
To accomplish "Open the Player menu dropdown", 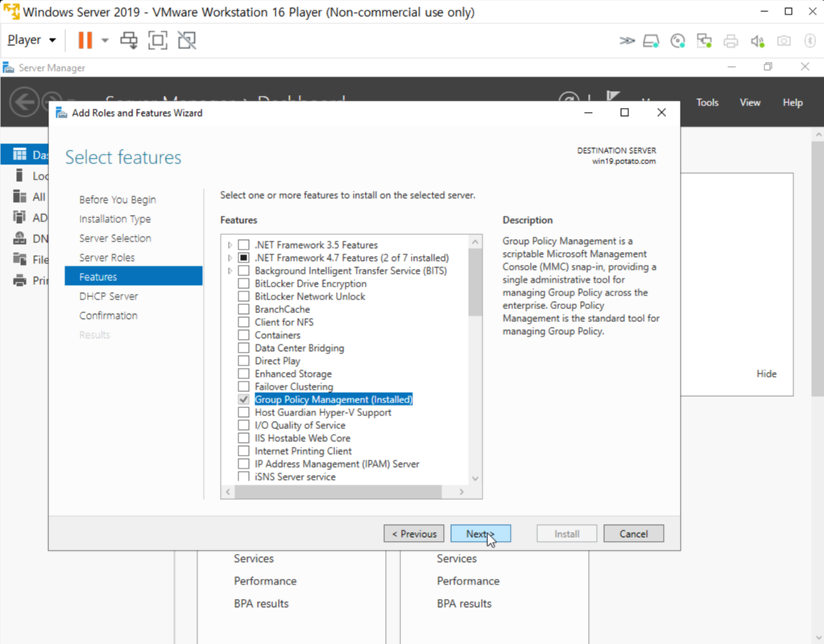I will click(x=31, y=40).
